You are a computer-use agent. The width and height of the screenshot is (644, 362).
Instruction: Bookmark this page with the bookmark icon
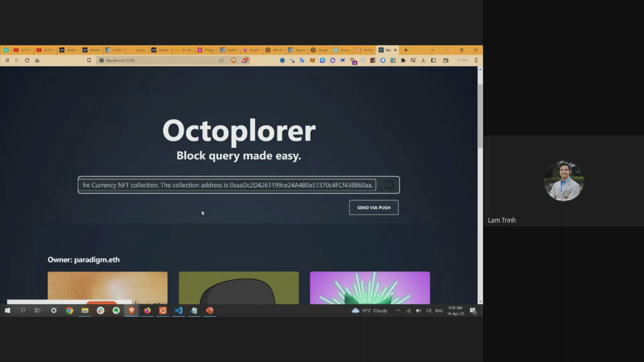click(x=89, y=60)
